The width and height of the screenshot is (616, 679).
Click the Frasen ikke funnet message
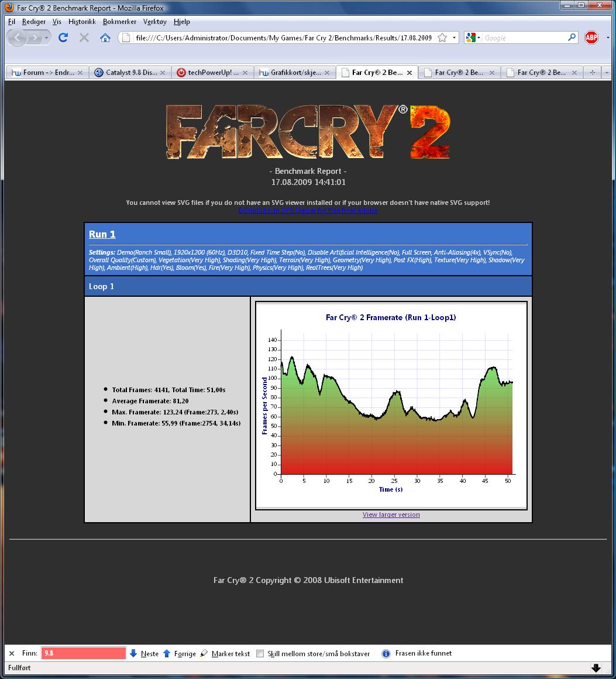tap(423, 653)
